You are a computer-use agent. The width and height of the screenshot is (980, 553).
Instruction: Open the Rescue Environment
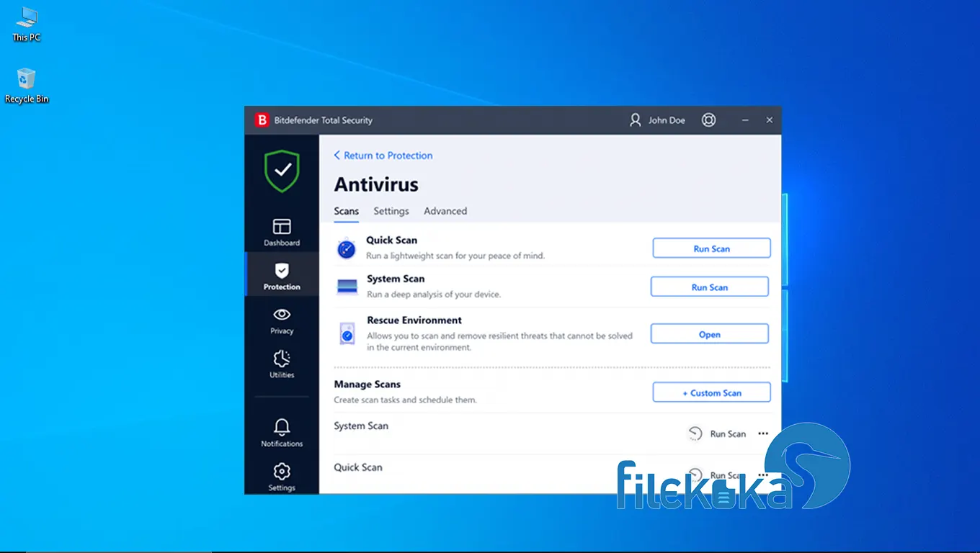click(710, 334)
